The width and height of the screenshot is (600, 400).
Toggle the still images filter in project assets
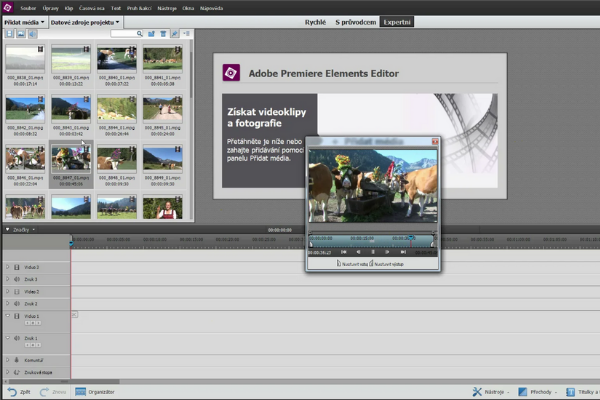(21, 34)
